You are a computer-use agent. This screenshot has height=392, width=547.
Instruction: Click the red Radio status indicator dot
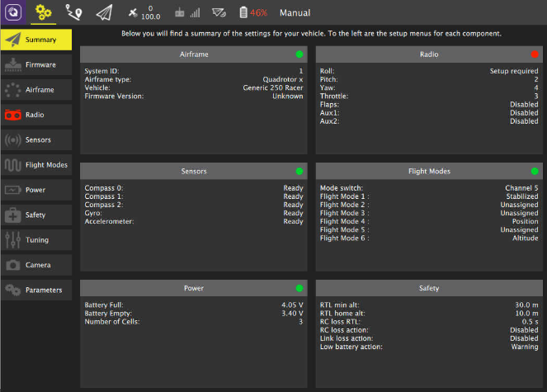pyautogui.click(x=534, y=54)
